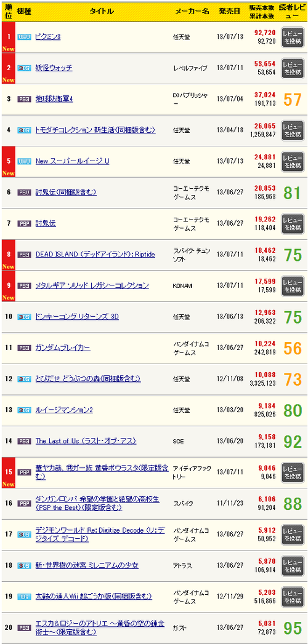The image size is (308, 644).
Task: Follow the ガンダムブレイカー title link
Action: 63,348
